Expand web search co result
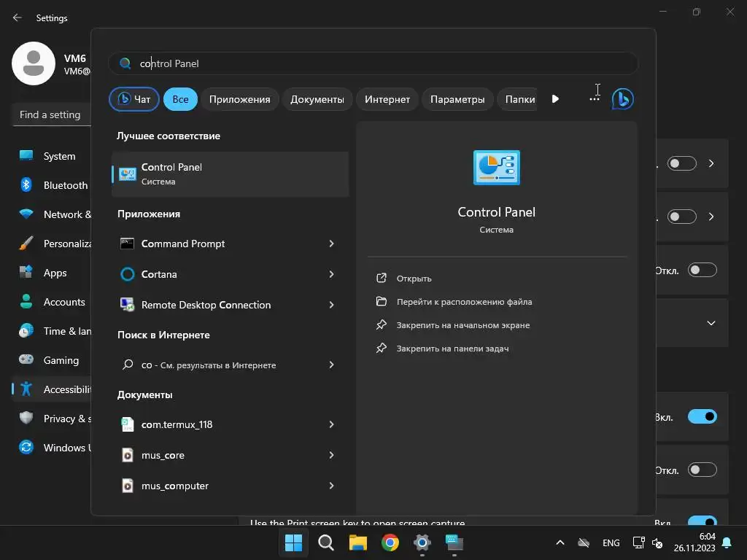The width and height of the screenshot is (747, 560). click(x=332, y=365)
